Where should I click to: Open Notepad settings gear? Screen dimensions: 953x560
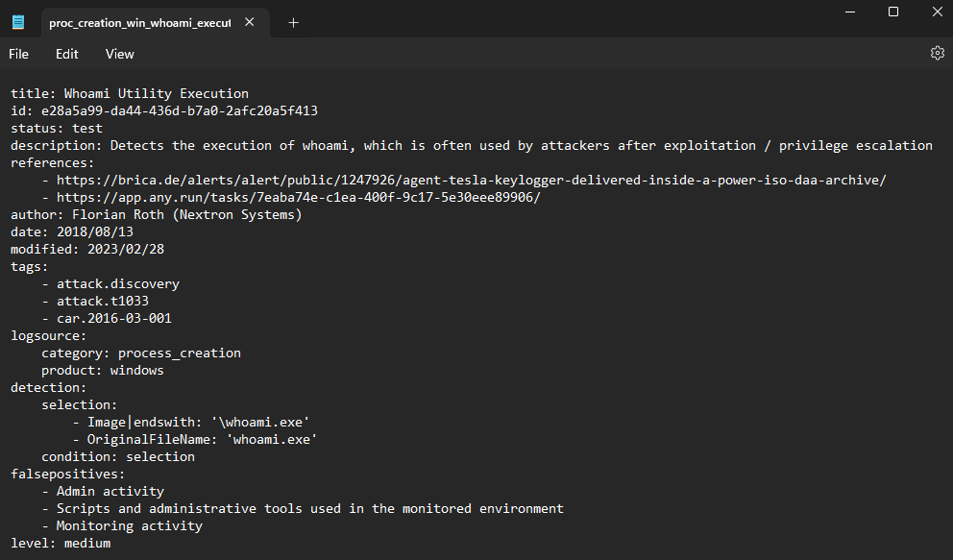coord(937,54)
